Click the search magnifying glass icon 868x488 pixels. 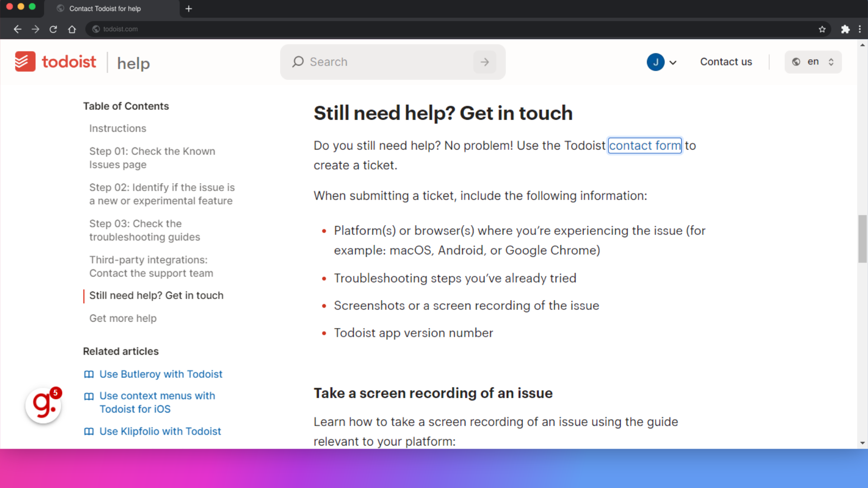click(298, 61)
